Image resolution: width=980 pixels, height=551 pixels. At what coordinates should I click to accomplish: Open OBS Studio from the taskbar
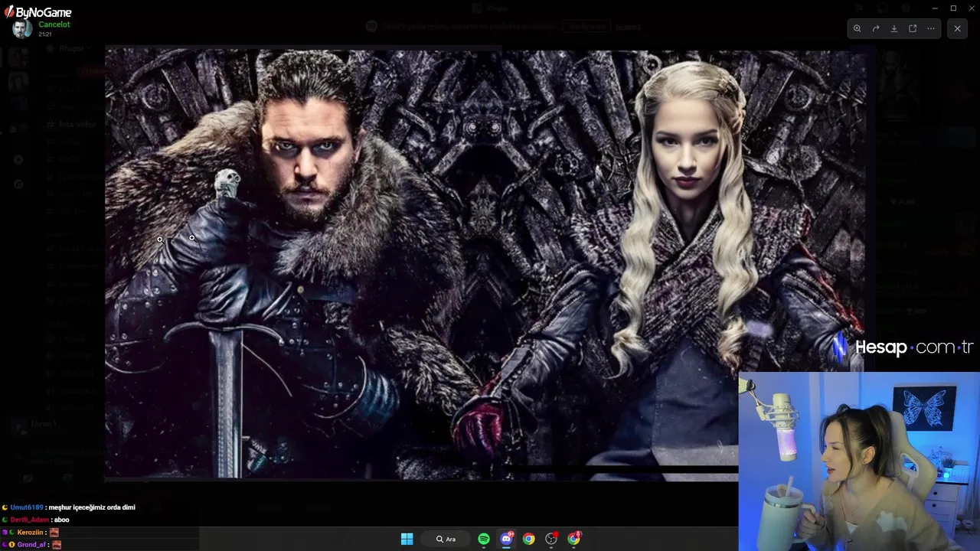click(551, 539)
